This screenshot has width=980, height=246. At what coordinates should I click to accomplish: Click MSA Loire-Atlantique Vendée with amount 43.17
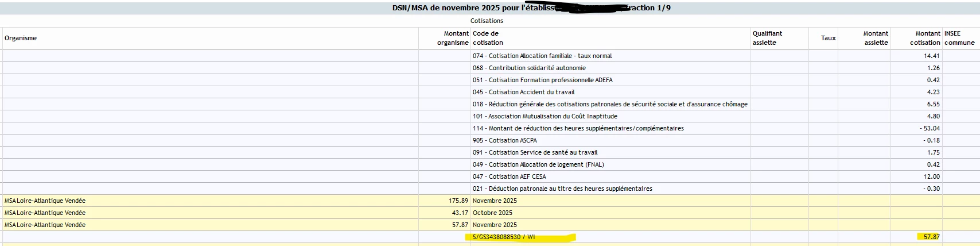[45, 213]
